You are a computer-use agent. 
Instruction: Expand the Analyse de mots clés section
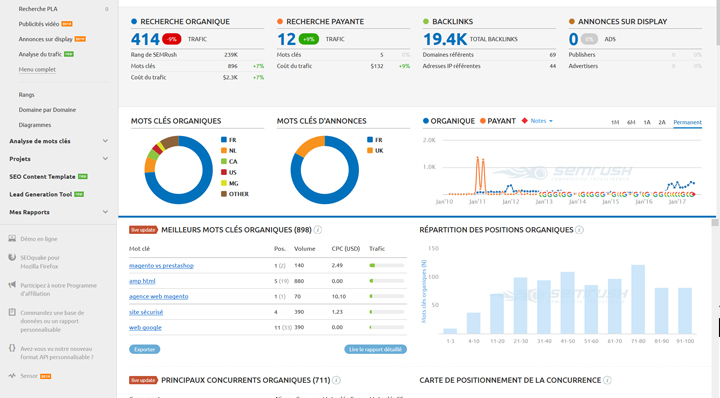[59, 141]
